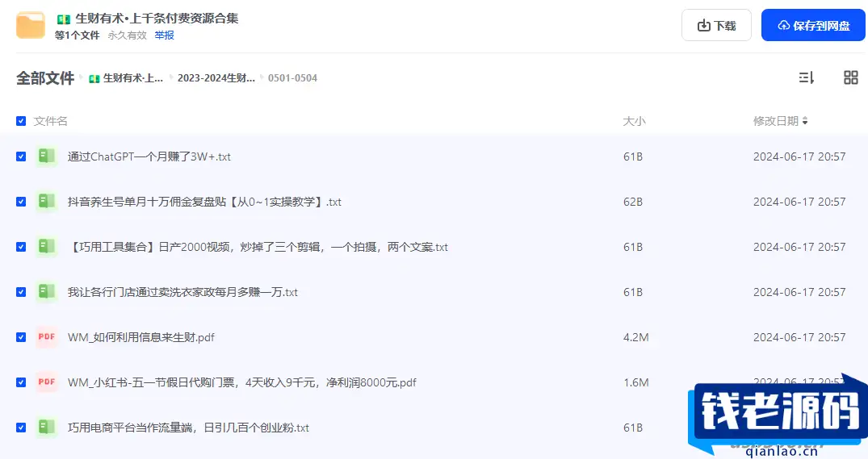Click the green txt icon of 我让各行门店 file

(47, 291)
